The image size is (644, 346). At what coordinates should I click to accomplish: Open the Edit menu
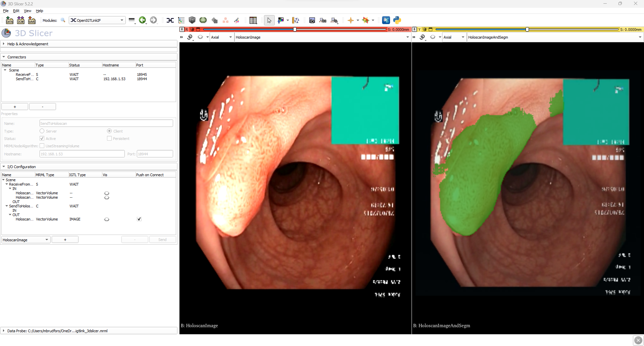click(16, 11)
